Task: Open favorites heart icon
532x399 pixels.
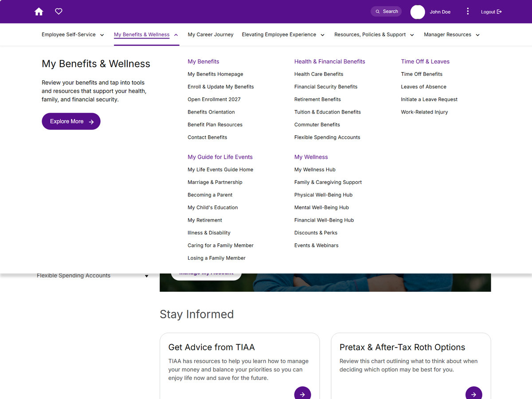Action: pyautogui.click(x=59, y=12)
